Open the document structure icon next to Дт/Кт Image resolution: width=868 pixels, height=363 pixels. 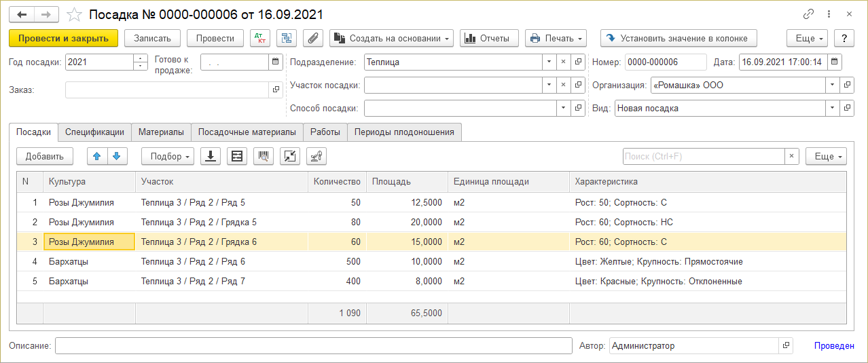(286, 39)
